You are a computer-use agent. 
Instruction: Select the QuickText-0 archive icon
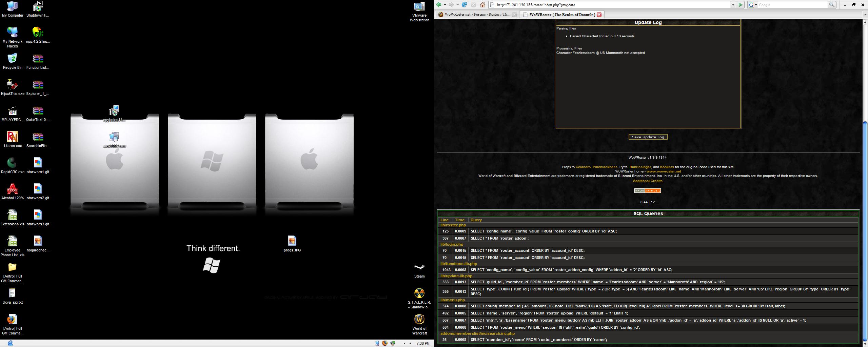click(x=38, y=113)
